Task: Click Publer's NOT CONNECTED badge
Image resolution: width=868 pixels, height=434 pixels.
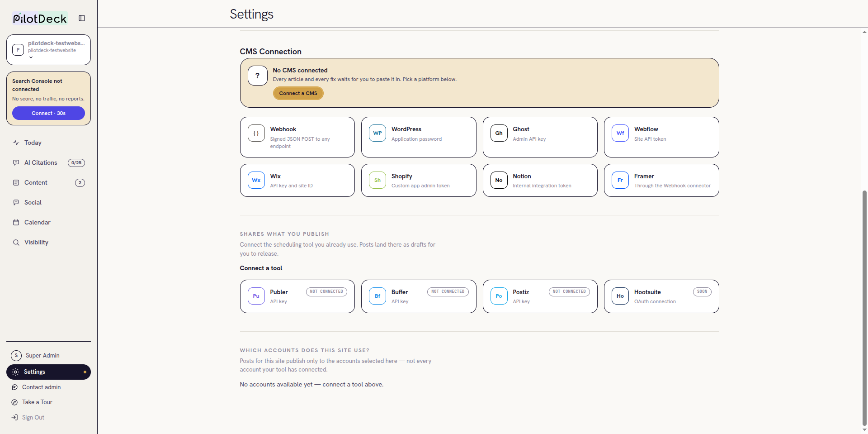Action: [326, 291]
